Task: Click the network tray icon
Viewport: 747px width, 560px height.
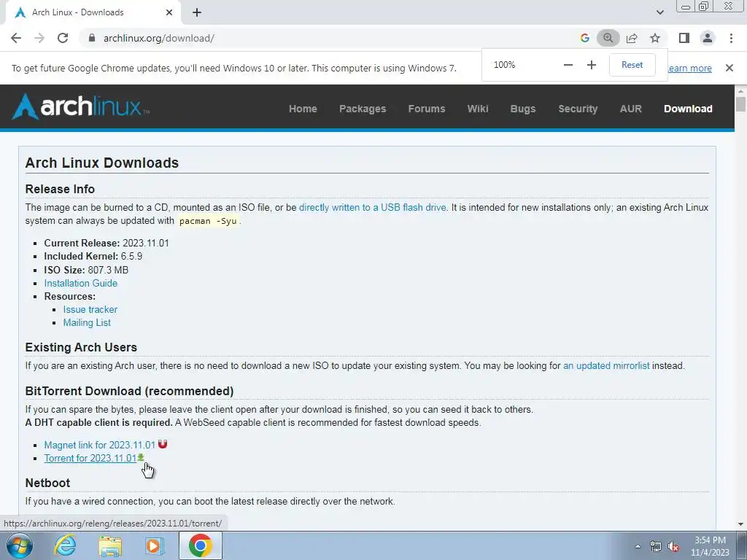Action: [656, 546]
